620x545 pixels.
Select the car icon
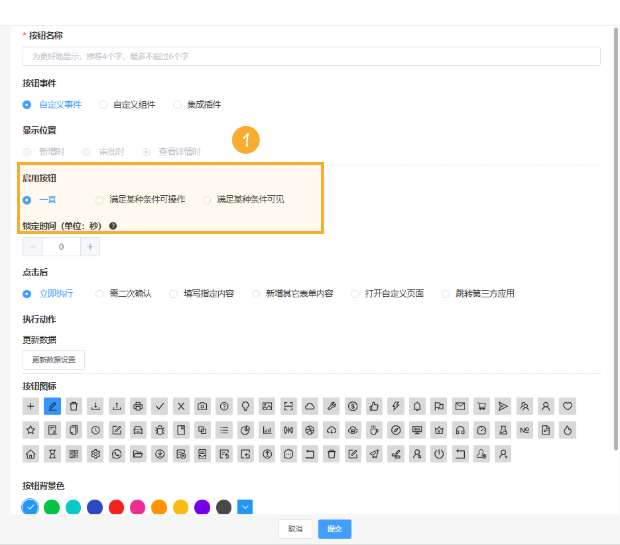pos(138,430)
